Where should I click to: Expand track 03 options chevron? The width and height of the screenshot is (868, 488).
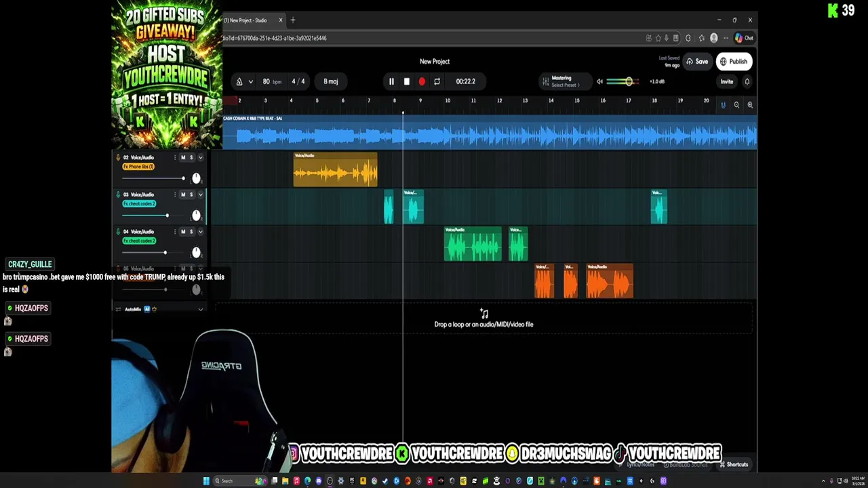point(200,195)
